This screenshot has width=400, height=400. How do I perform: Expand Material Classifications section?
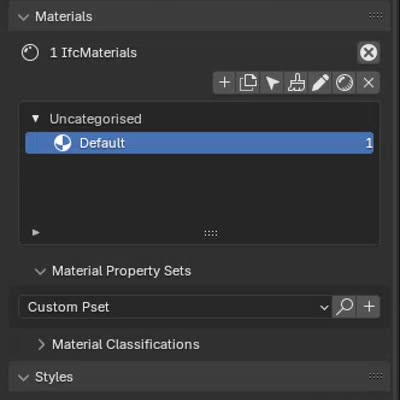click(41, 345)
